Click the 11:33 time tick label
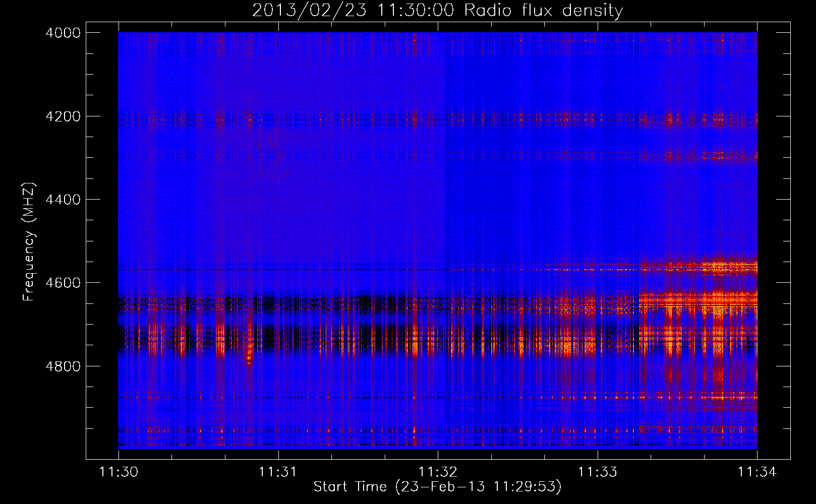The height and width of the screenshot is (504, 816). click(x=597, y=472)
